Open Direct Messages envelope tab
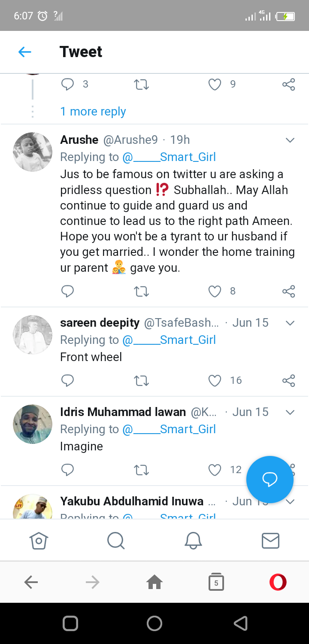 (x=270, y=541)
